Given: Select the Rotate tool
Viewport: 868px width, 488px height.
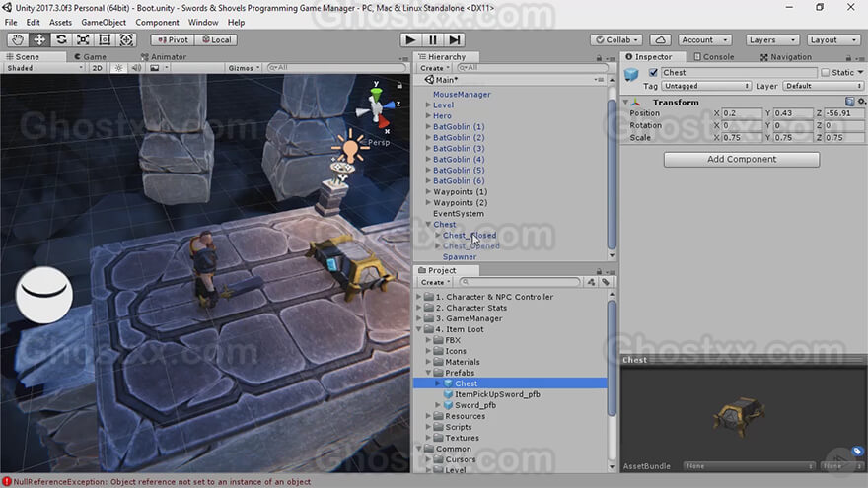Looking at the screenshot, I should coord(61,39).
